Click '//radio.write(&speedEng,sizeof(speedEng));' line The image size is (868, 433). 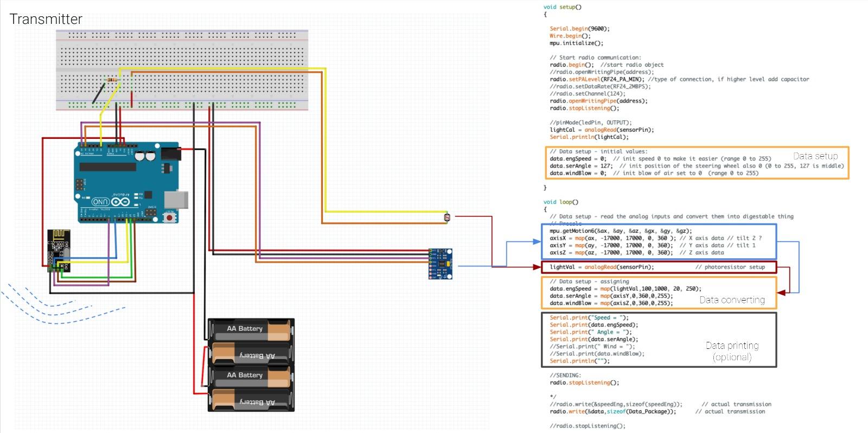point(616,404)
